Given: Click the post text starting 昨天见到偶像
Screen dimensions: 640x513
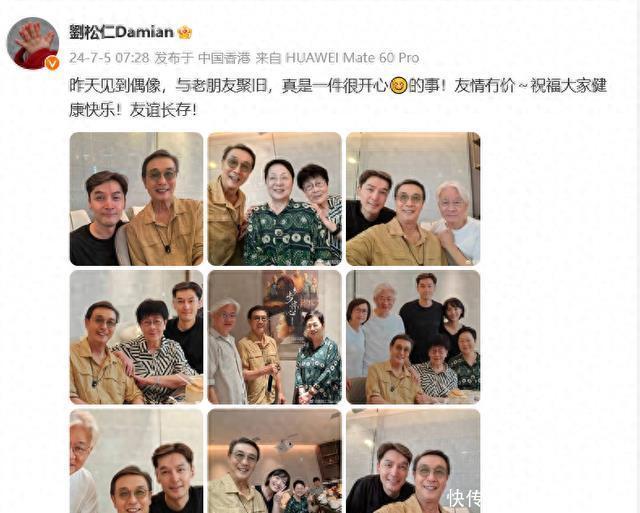Looking at the screenshot, I should pyautogui.click(x=338, y=98).
